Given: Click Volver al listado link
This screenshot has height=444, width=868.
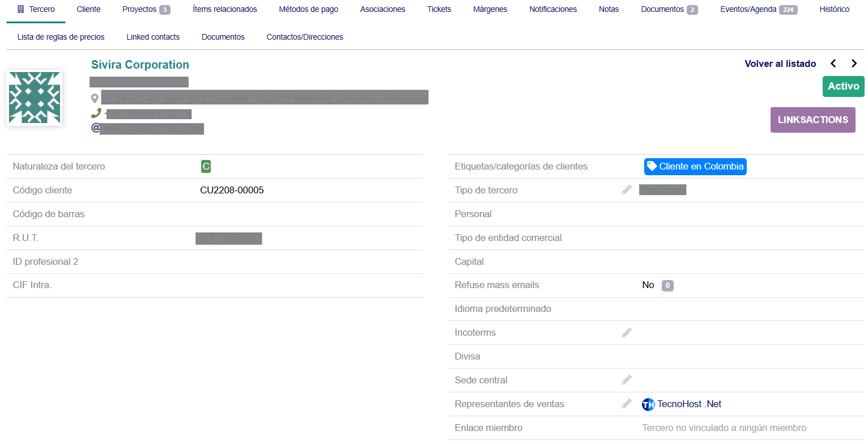Looking at the screenshot, I should coord(780,64).
